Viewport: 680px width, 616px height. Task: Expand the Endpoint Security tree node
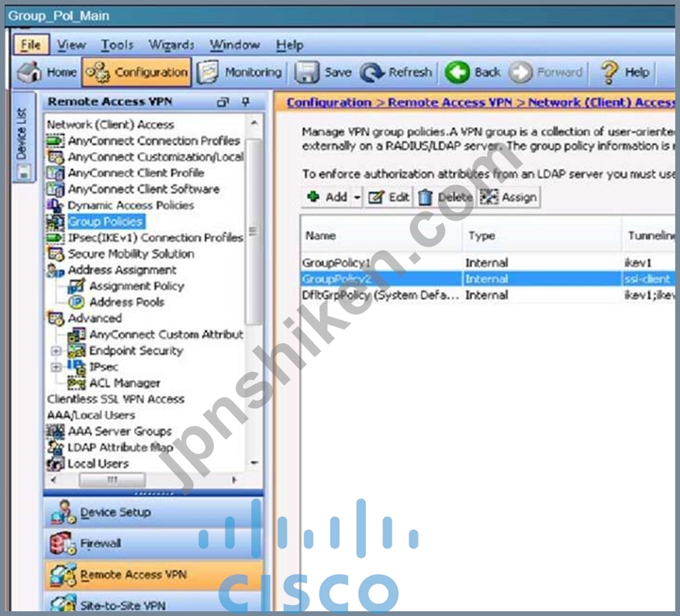(56, 351)
